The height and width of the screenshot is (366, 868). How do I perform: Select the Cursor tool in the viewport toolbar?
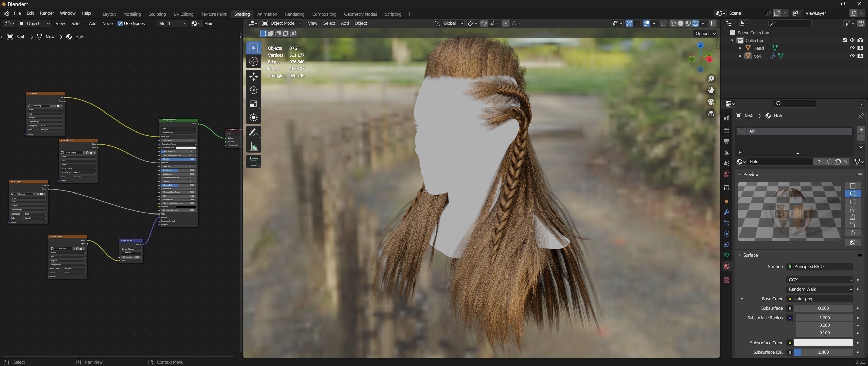254,62
